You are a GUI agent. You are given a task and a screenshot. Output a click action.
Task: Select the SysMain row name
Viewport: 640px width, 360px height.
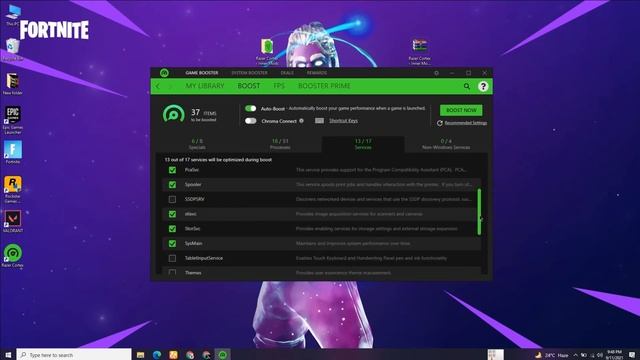[193, 243]
